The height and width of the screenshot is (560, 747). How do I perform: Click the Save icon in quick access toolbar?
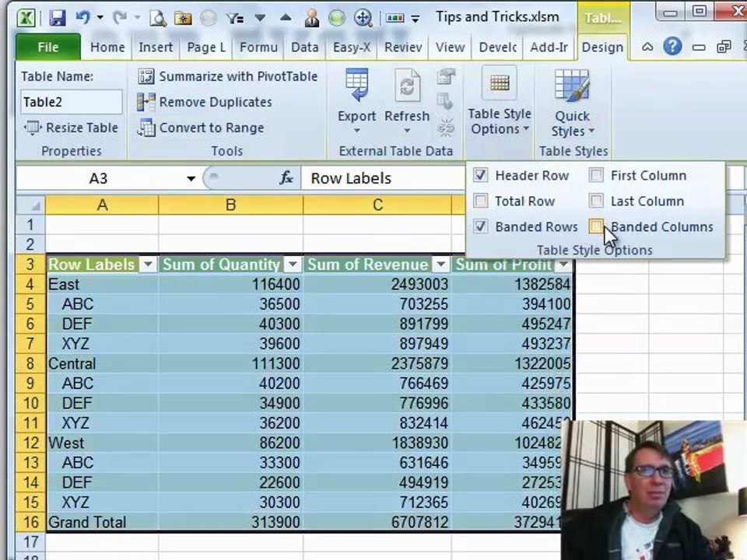tap(57, 18)
